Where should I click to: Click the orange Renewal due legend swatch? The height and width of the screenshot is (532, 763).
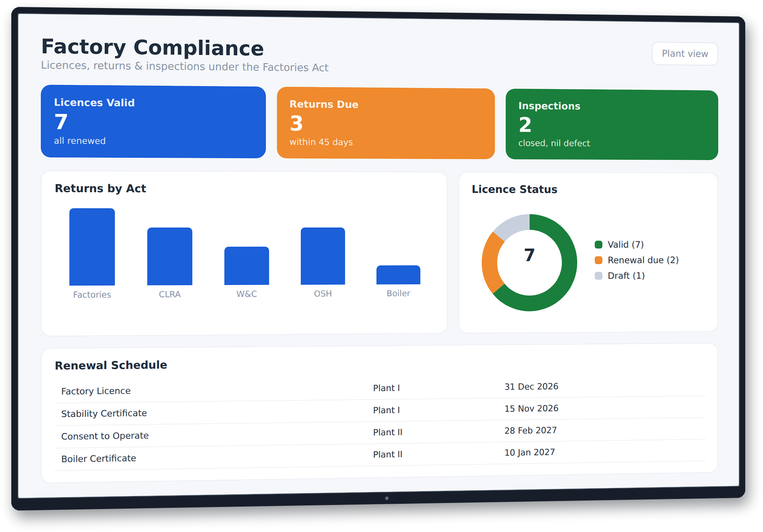[598, 260]
